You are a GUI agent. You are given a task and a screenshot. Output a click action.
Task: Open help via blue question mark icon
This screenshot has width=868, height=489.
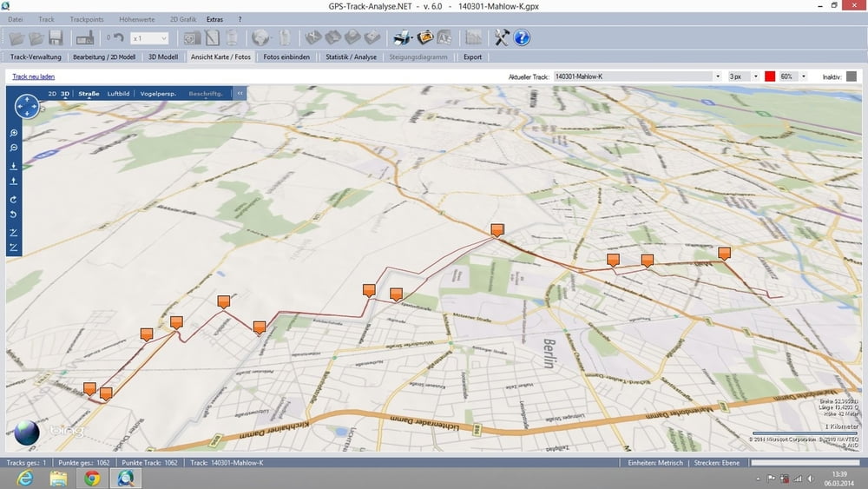(522, 37)
